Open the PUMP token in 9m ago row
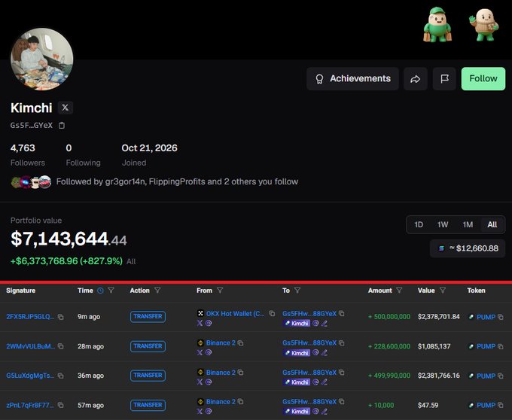512x420 pixels. (486, 317)
